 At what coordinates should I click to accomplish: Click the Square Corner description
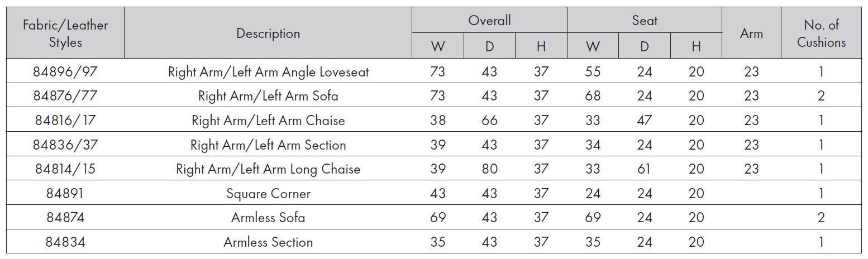(268, 194)
